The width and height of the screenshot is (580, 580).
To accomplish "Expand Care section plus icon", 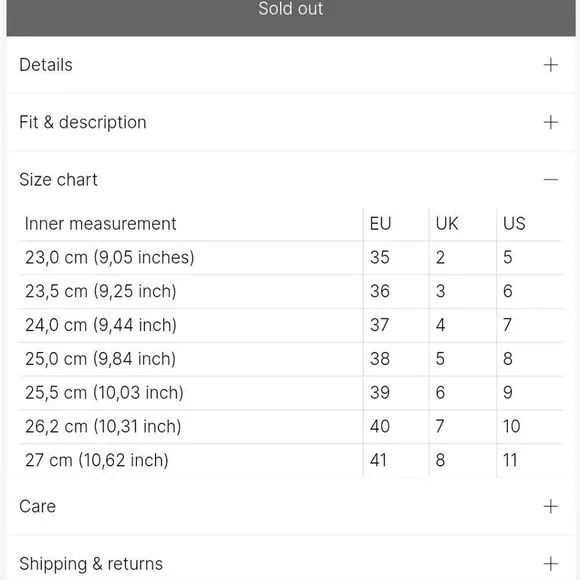I will (550, 506).
